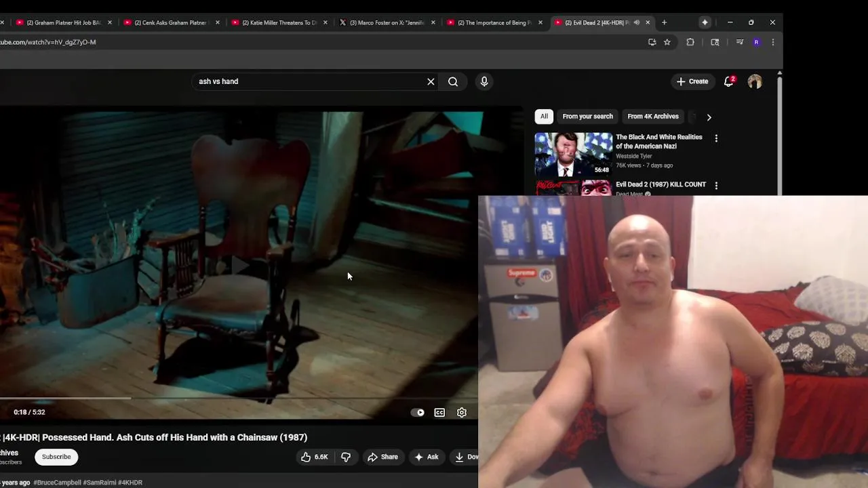
Task: Click the Gemini sparkle icon in tab bar
Action: tap(705, 22)
